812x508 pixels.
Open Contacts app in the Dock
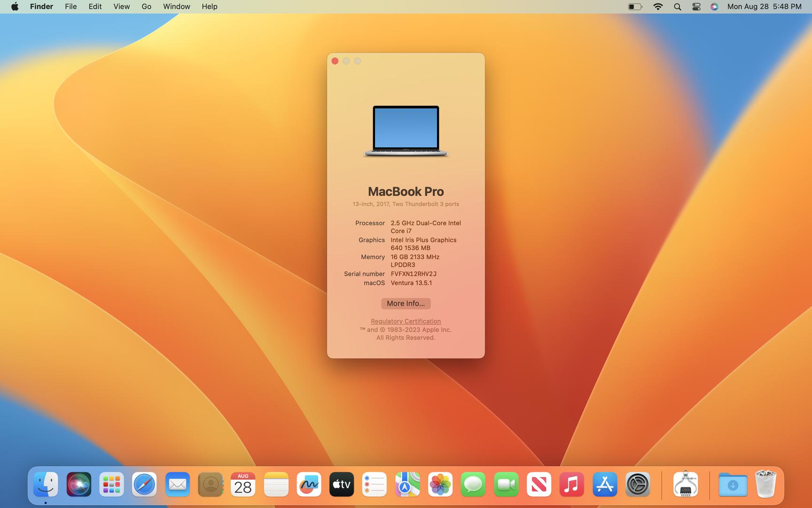click(x=210, y=484)
